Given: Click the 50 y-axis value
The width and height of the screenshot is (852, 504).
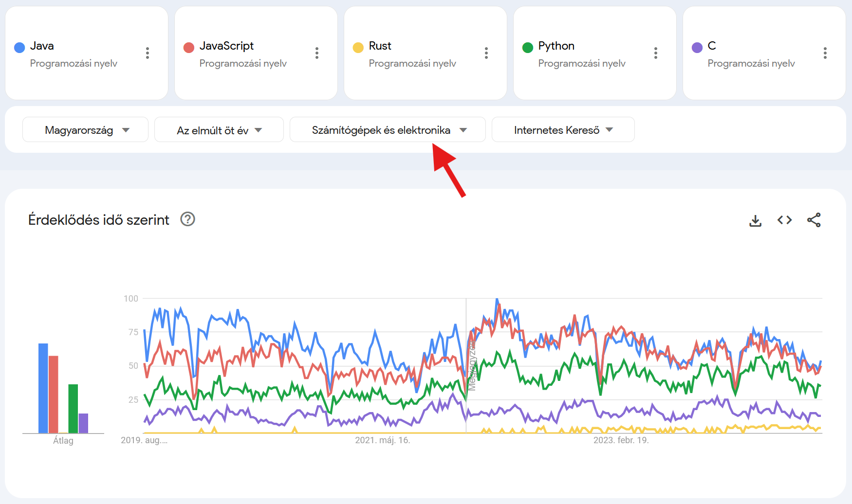Looking at the screenshot, I should coord(133,366).
